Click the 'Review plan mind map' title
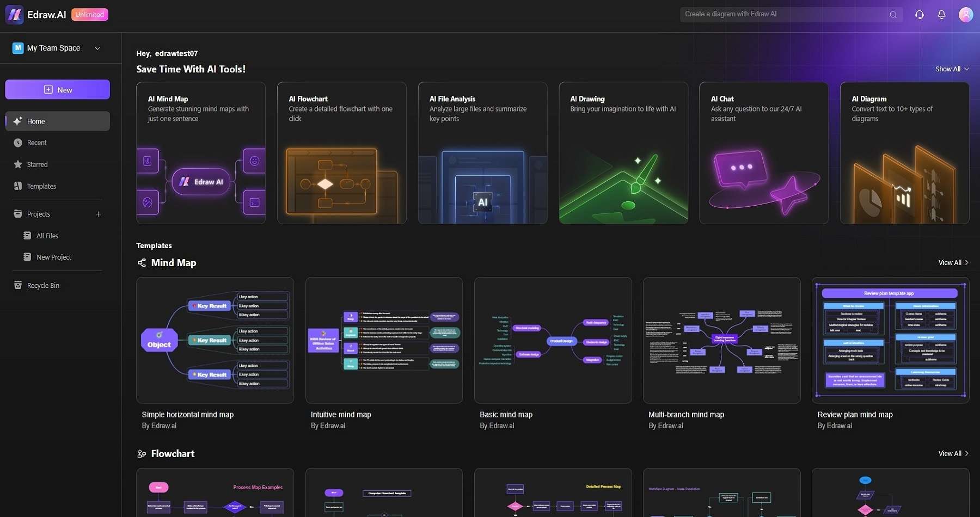The width and height of the screenshot is (980, 517). (x=855, y=415)
